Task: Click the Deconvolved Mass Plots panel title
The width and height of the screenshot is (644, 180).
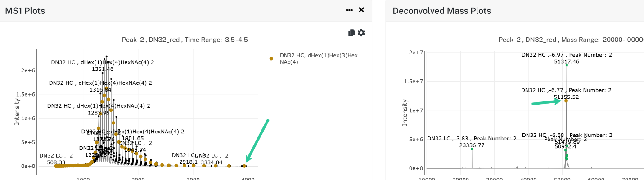Action: click(441, 10)
